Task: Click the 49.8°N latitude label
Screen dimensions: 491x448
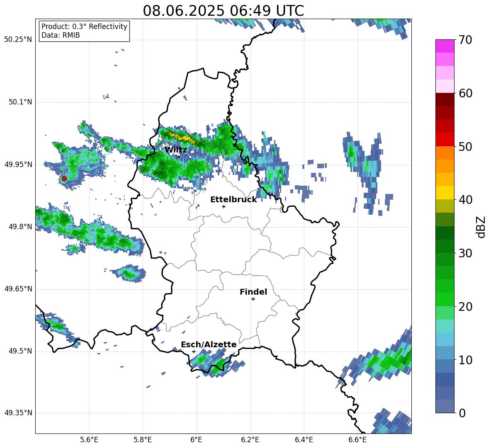Action: tap(20, 227)
